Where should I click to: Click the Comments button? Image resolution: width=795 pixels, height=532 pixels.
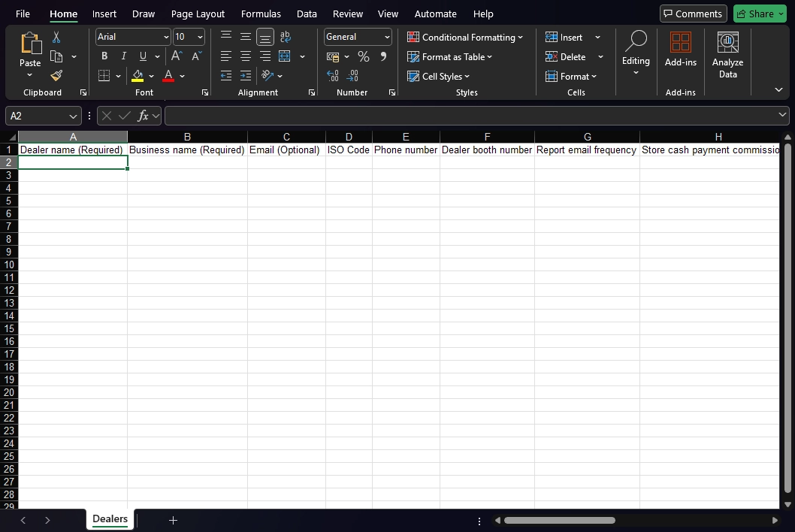[693, 14]
